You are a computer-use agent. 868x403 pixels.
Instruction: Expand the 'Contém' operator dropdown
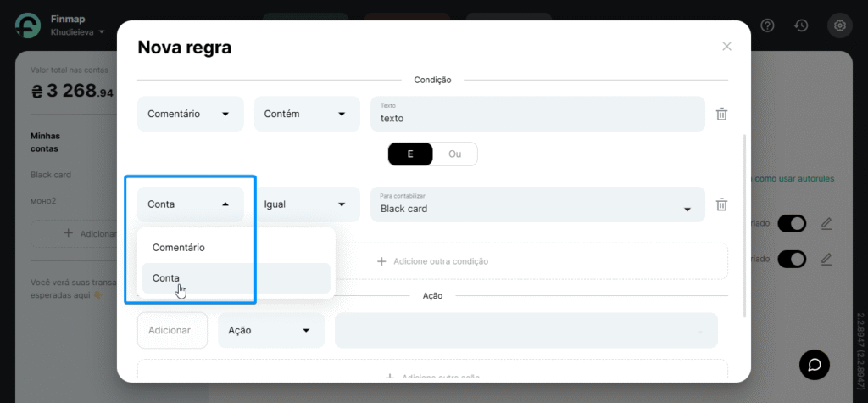306,114
